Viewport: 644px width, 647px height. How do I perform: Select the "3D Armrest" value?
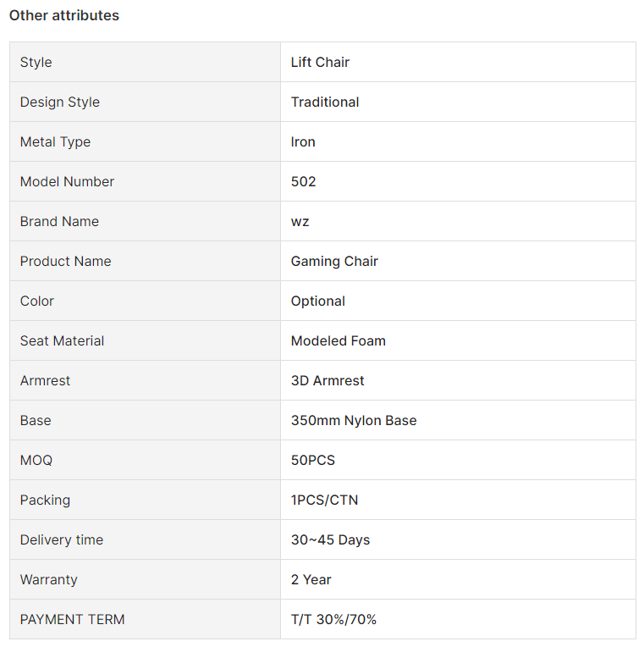pyautogui.click(x=328, y=380)
